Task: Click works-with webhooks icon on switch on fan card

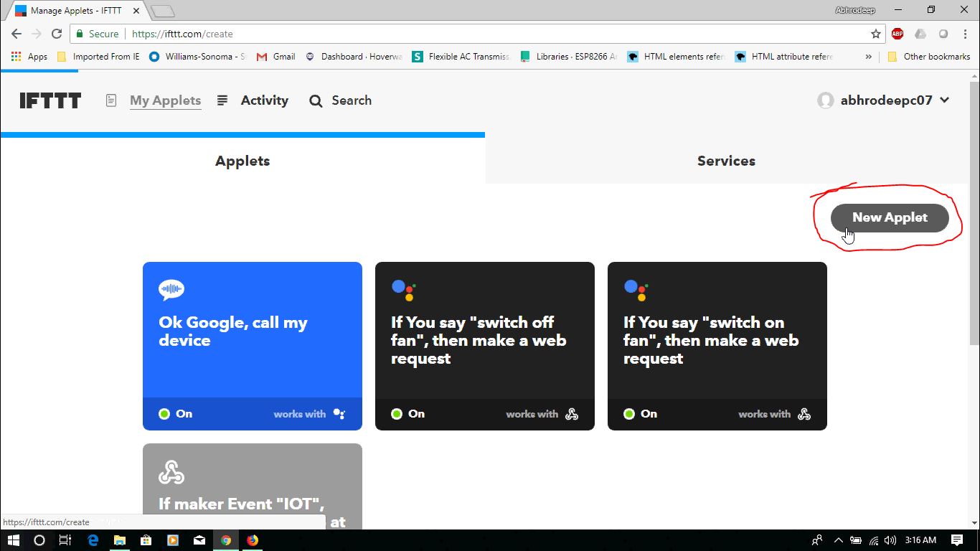Action: pos(804,414)
